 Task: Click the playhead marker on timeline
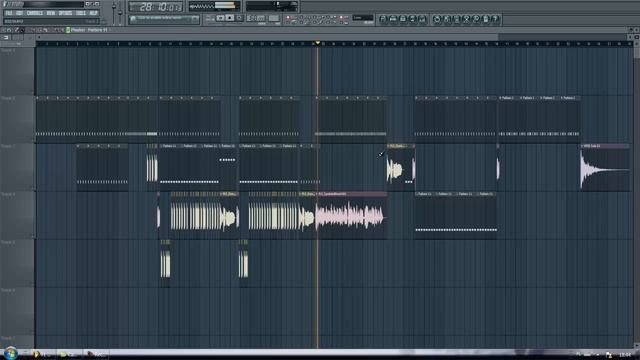[x=318, y=43]
